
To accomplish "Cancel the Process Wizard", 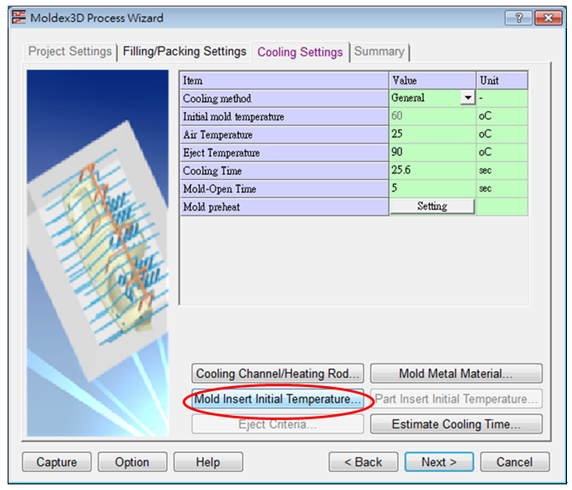I will point(514,462).
